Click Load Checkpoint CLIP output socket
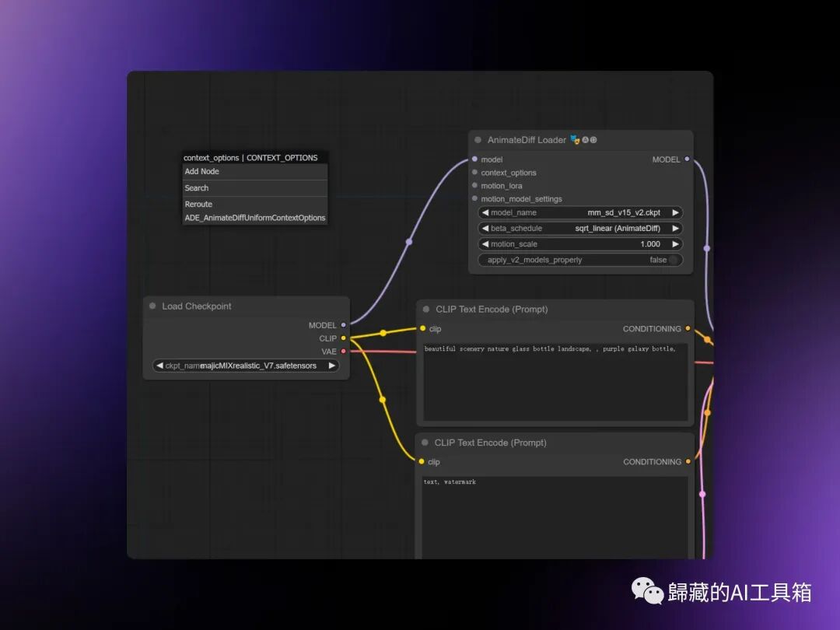 (x=344, y=338)
